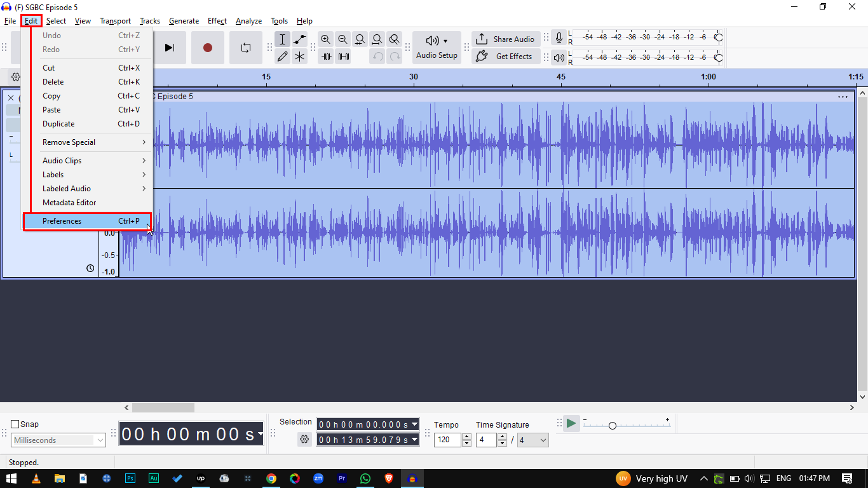Click the Zoom In magnifier

(x=326, y=39)
